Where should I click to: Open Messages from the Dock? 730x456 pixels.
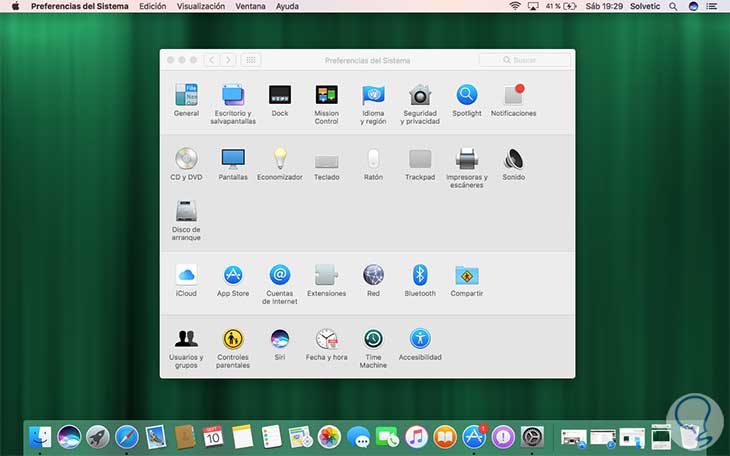click(358, 437)
